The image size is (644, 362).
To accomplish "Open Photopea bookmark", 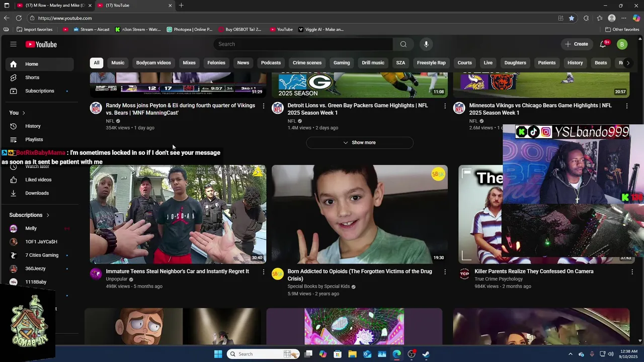I will coord(190,30).
